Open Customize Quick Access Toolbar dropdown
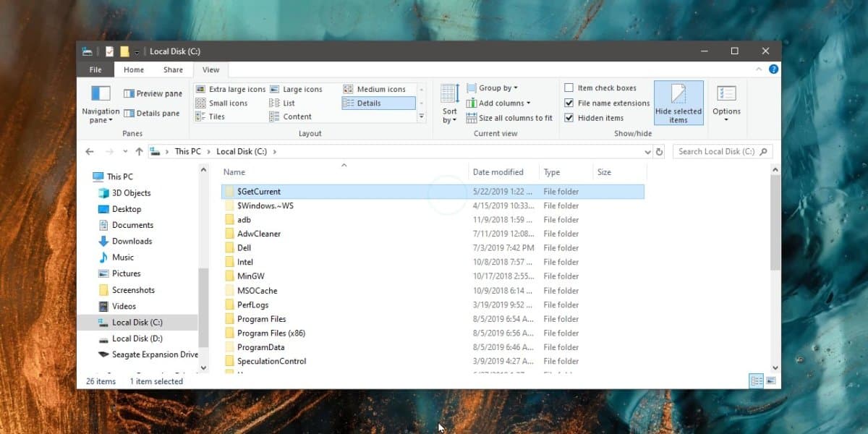Screen dimensions: 868x434 click(137, 51)
